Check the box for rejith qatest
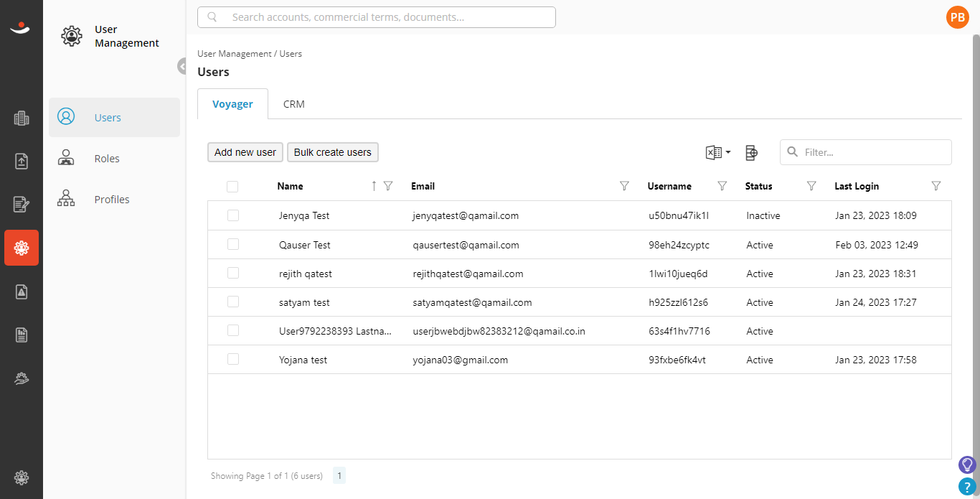This screenshot has width=980, height=499. (x=233, y=273)
